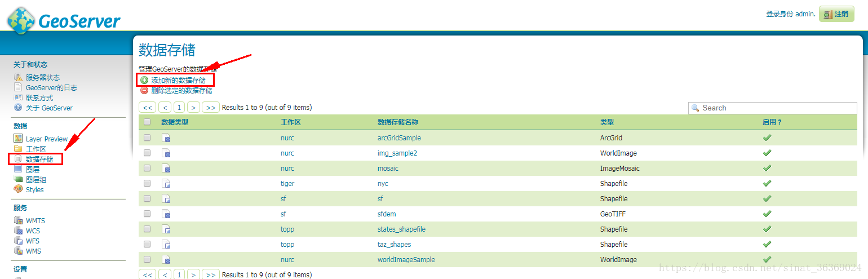Click the vector data type icon for states_shapefile

pyautogui.click(x=166, y=229)
